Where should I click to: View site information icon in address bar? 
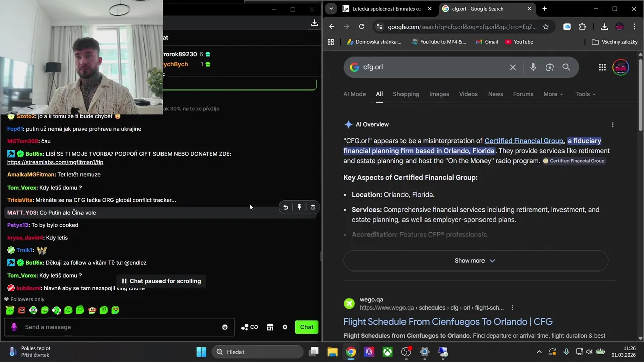(x=380, y=27)
